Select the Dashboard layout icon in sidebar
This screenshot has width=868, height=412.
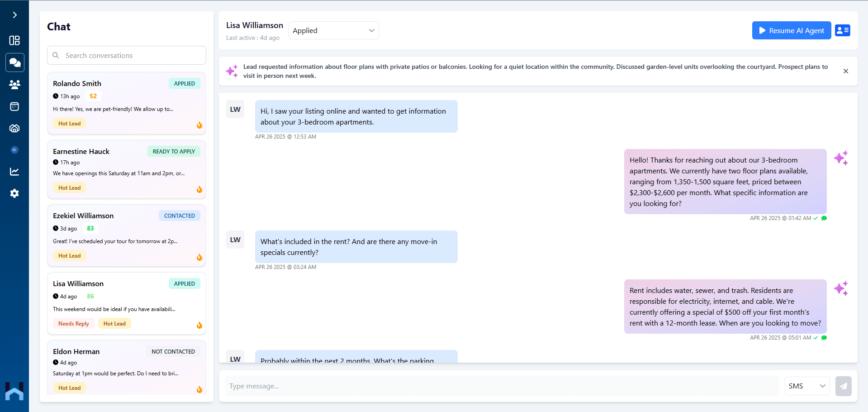pos(14,41)
